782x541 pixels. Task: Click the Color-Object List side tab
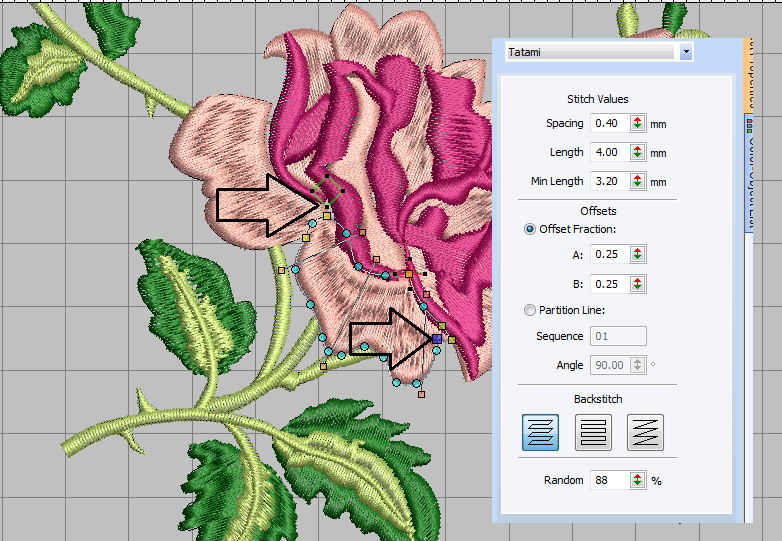point(749,172)
